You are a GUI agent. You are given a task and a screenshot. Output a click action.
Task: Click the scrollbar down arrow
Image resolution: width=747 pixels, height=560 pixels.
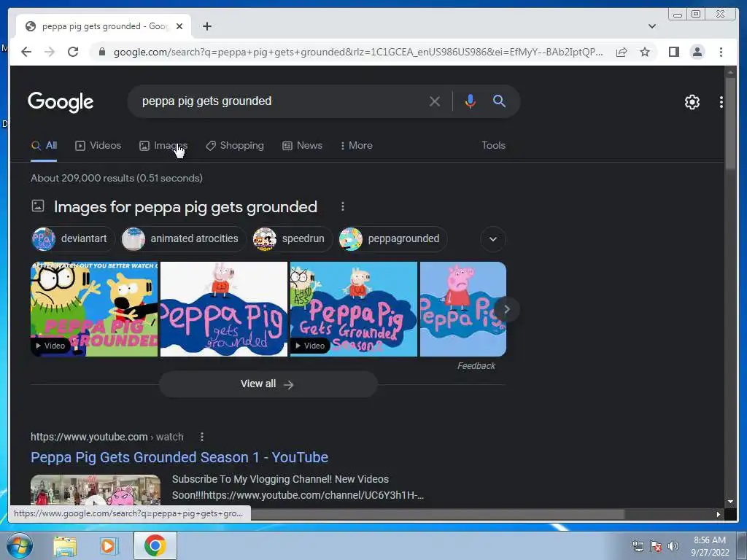pyautogui.click(x=730, y=502)
